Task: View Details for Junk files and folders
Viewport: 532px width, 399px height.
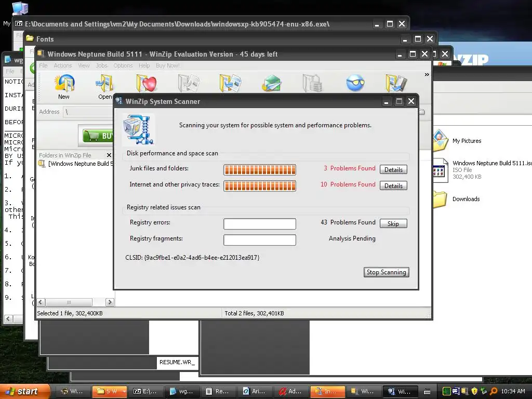Action: click(393, 170)
